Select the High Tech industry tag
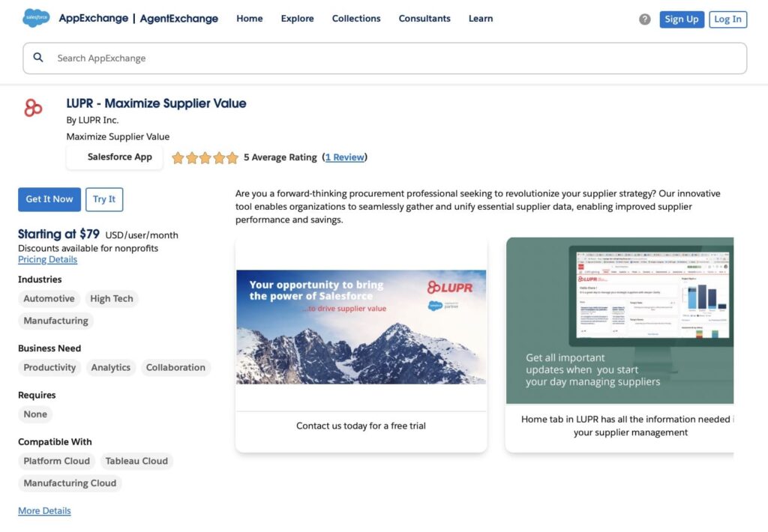 112,298
